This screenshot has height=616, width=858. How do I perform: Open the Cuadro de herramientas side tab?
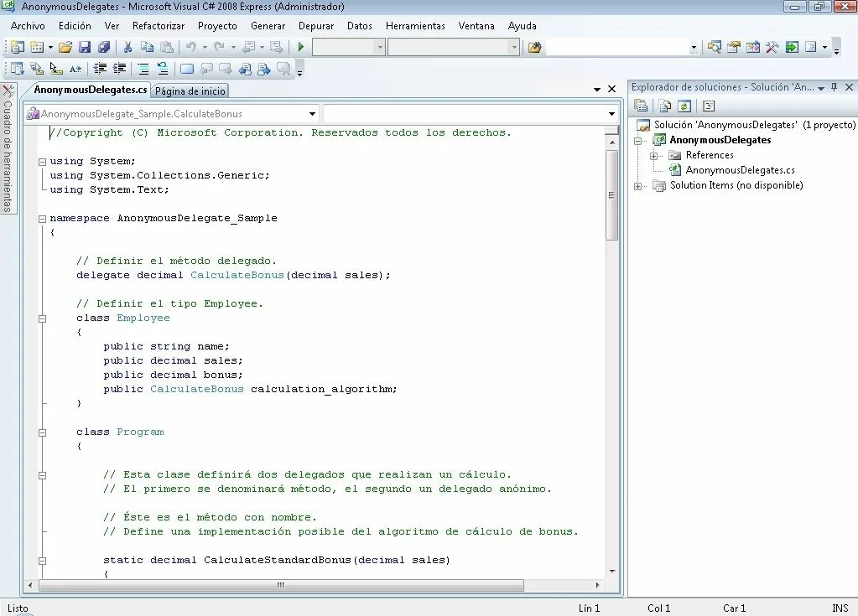tap(8, 149)
